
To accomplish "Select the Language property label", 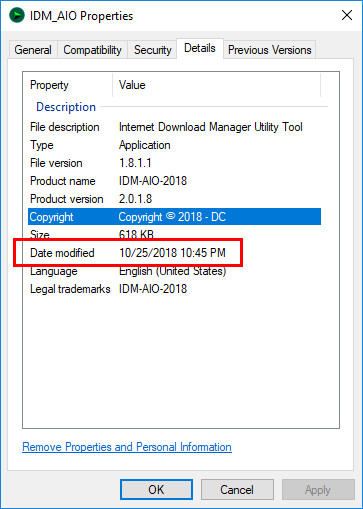I will [x=54, y=271].
